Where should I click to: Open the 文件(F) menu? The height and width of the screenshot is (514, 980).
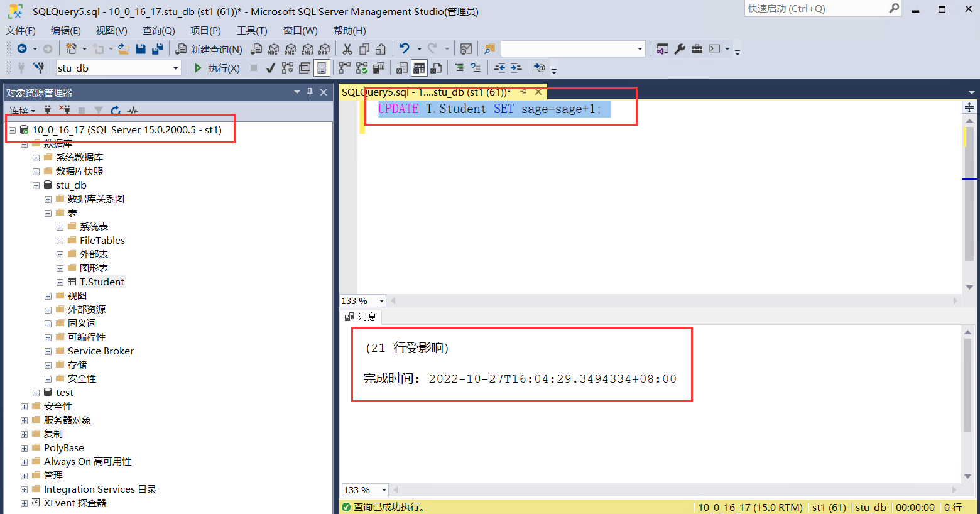pos(21,30)
